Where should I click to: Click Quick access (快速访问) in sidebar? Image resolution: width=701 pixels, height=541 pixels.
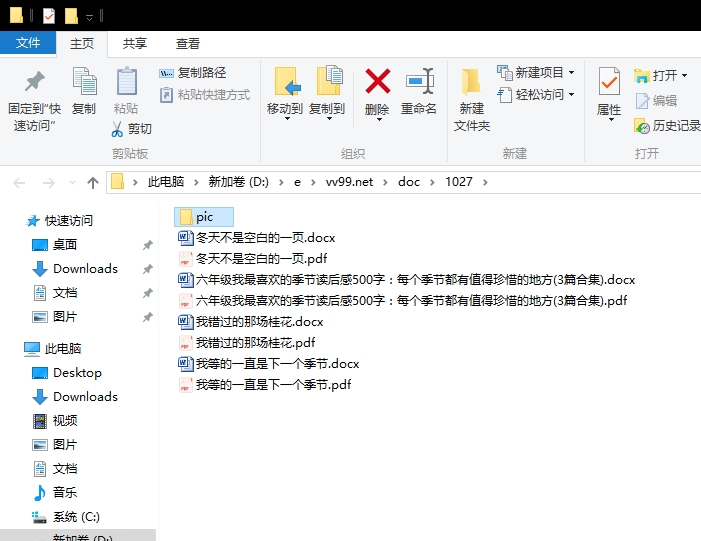coord(59,221)
